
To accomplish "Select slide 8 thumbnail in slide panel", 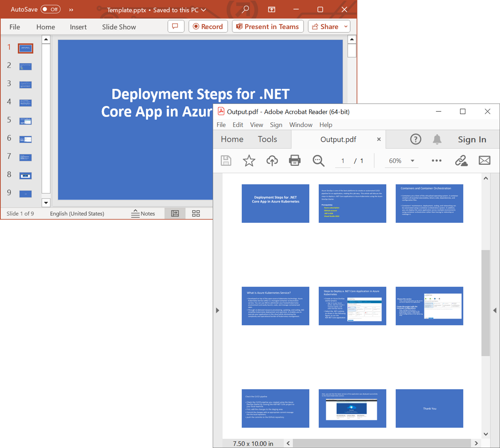I will click(26, 176).
